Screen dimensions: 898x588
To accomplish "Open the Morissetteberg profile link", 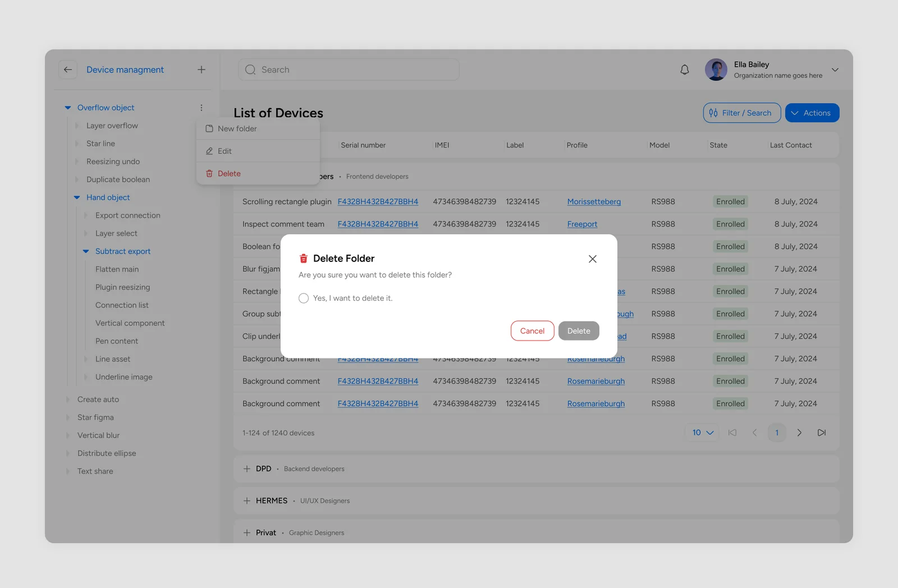I will pos(594,201).
